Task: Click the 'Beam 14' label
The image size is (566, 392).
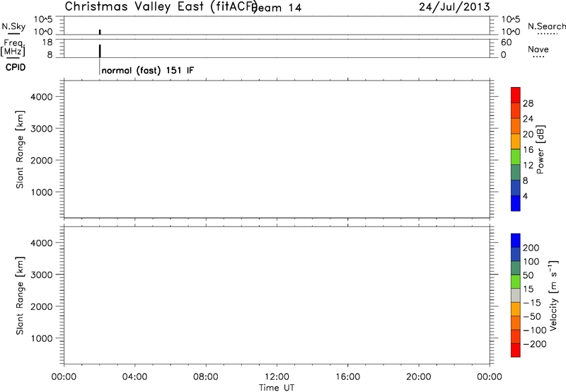Action: (x=277, y=8)
